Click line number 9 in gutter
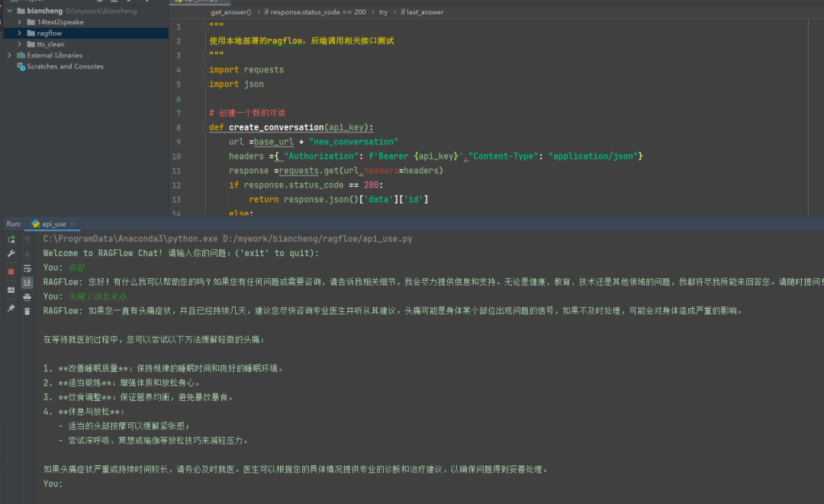The image size is (824, 504). 179,142
